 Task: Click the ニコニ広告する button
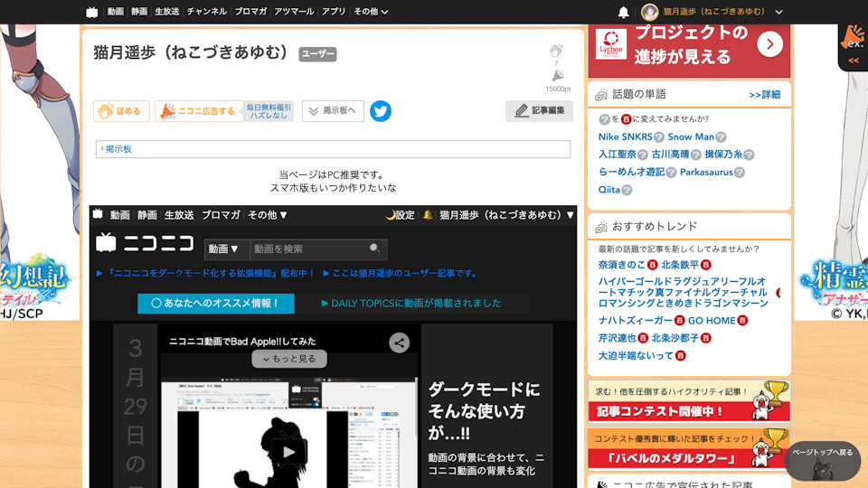tap(199, 111)
